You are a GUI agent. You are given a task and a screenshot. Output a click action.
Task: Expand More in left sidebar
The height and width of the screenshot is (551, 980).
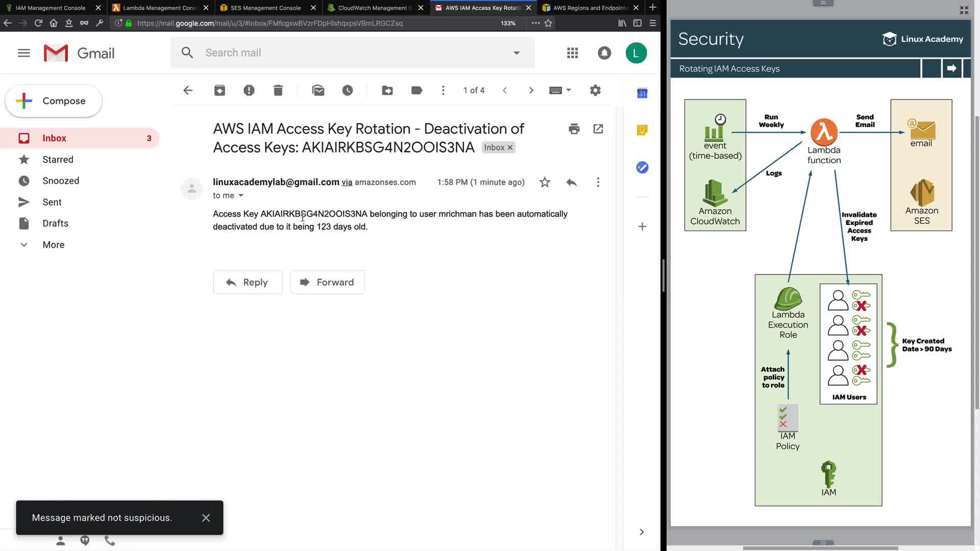click(x=53, y=245)
